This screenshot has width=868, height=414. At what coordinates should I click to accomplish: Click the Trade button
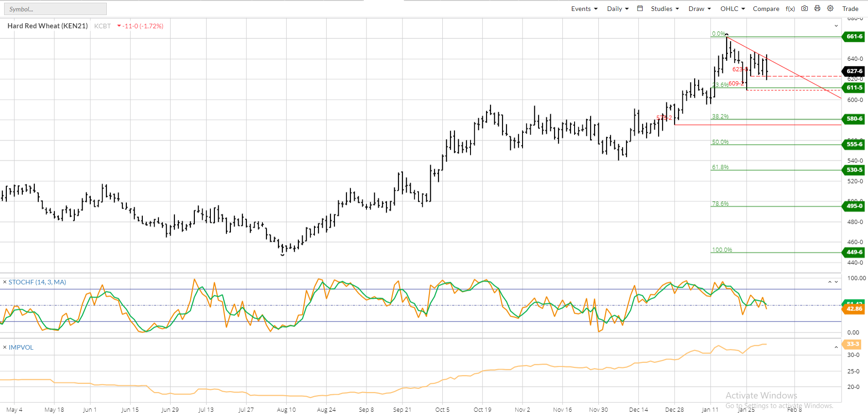click(x=850, y=8)
